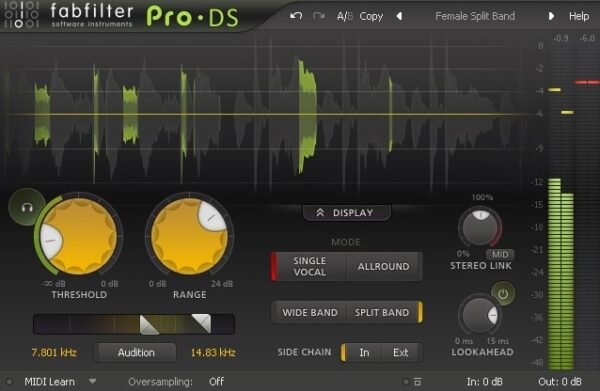Click the -6.0 gain reduction readout
Viewport: 600px width, 391px height.
click(x=587, y=38)
